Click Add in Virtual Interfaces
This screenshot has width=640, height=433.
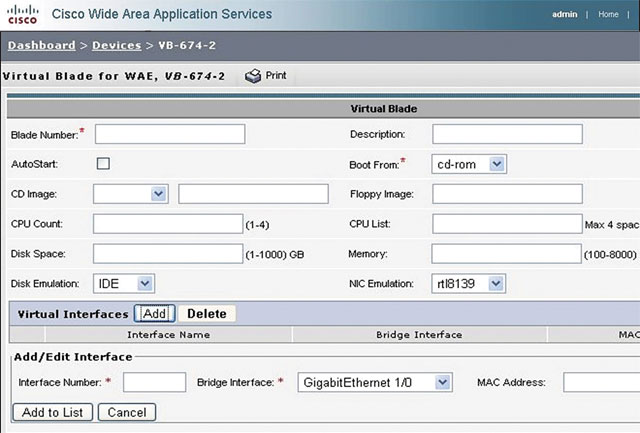click(x=154, y=313)
